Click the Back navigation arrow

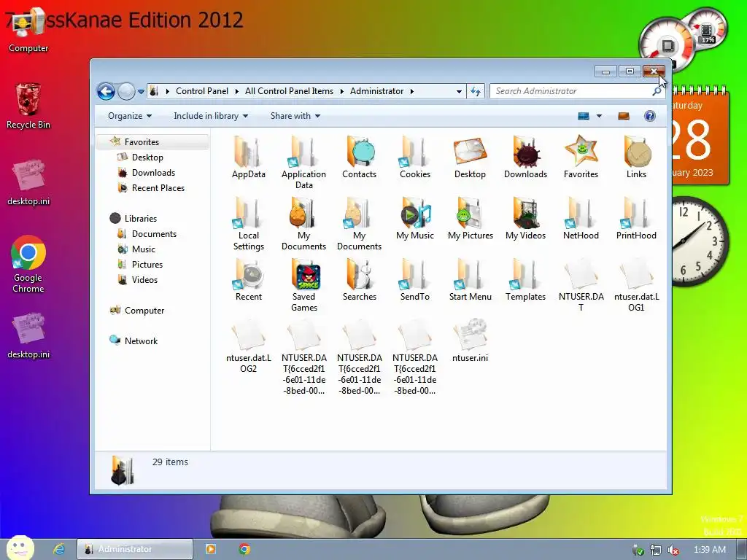pos(106,91)
